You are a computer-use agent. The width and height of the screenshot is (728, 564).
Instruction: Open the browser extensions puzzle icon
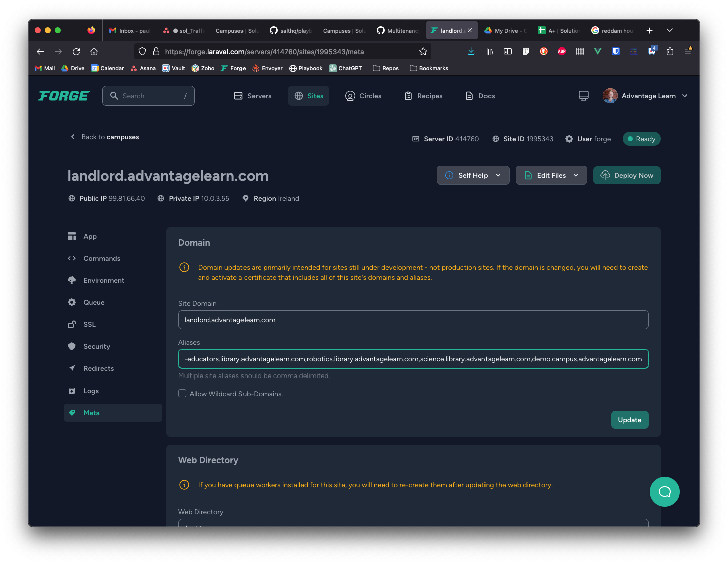click(670, 51)
